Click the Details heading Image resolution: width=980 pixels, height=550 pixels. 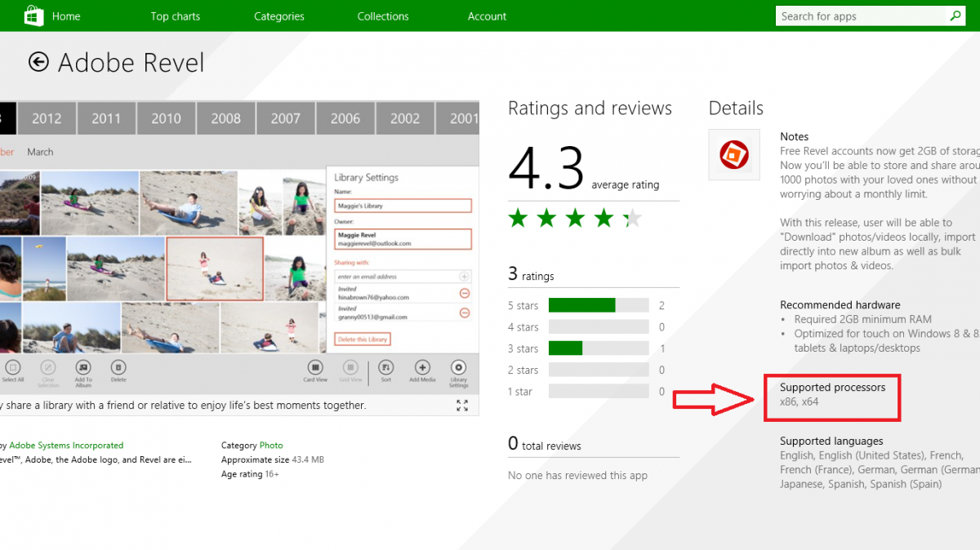[x=736, y=109]
